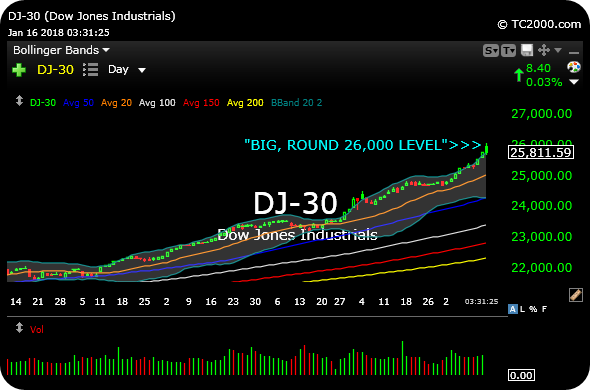590x390 pixels.
Task: Click the 8.40 net change value
Action: (538, 68)
